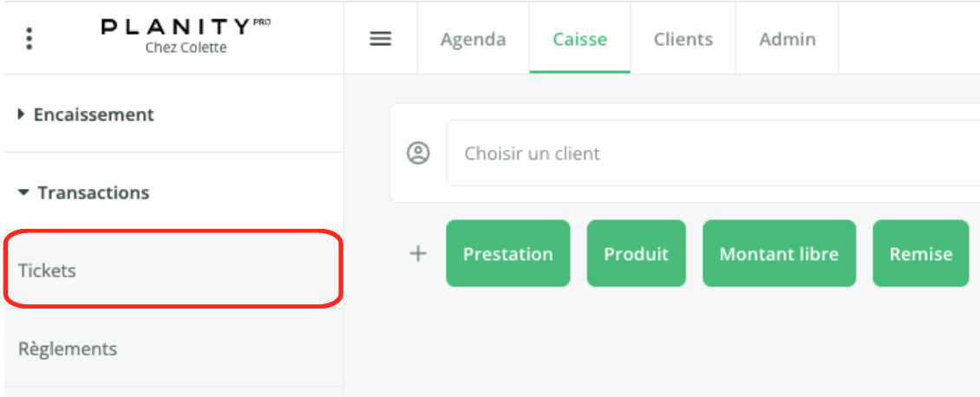Open the three-dot vertical options menu
Screen dimensions: 980x397
[x=29, y=39]
